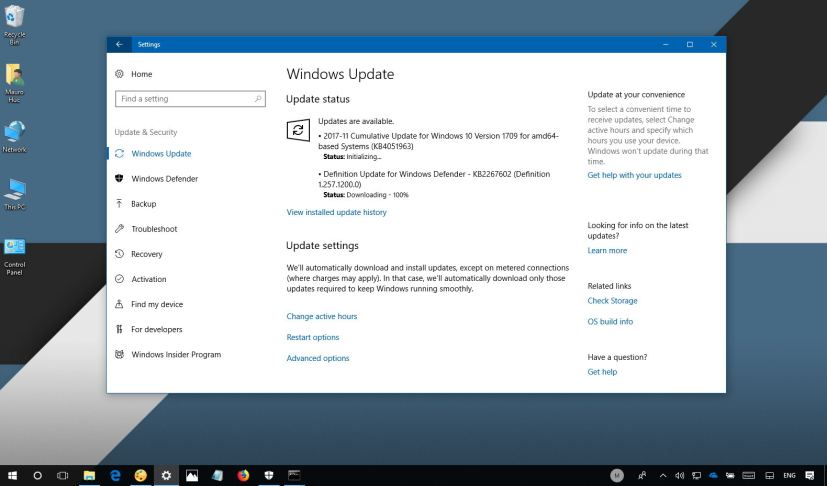The image size is (827, 486).
Task: Click the OneDrive cloud tray icon
Action: [714, 475]
